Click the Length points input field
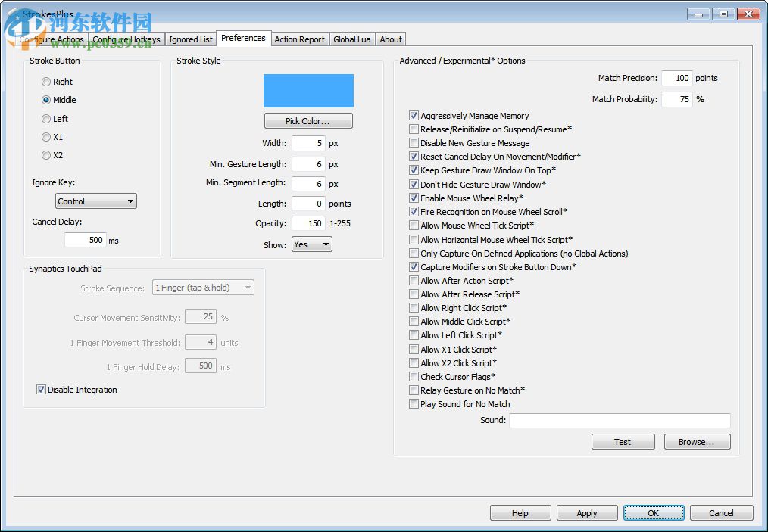The width and height of the screenshot is (768, 532). [308, 204]
